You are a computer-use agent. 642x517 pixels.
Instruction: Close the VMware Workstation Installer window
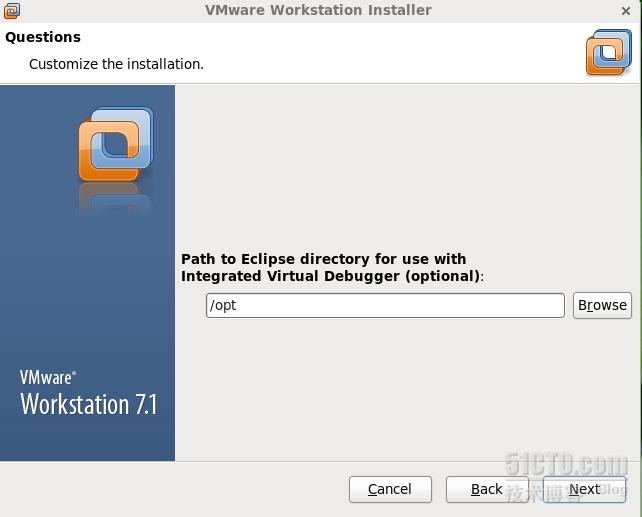(626, 11)
